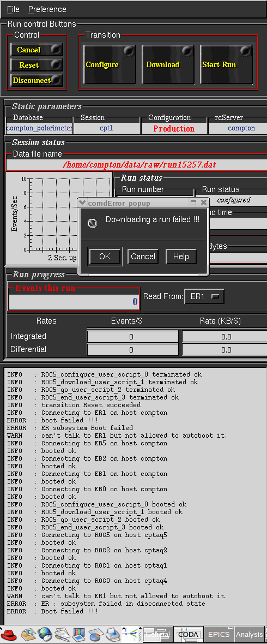Screen dimensions: 267x644
Task: Open the Preference menu
Action: coord(47,9)
